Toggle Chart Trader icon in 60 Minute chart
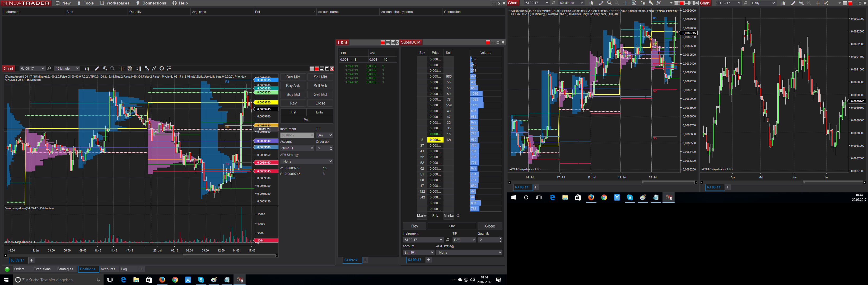Screen dimensions: 868x285 point(643,3)
